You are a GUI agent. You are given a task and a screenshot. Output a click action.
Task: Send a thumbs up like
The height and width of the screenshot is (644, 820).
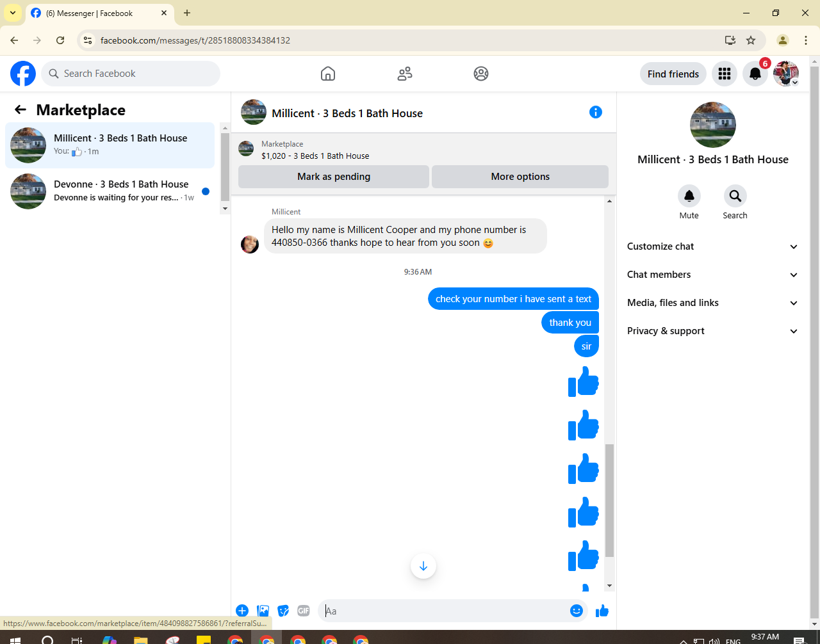(x=602, y=611)
